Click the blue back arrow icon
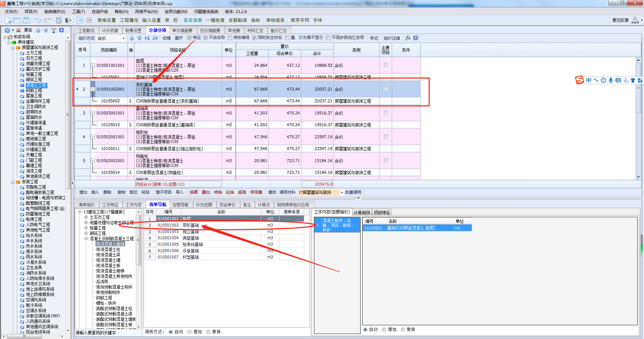 [80, 20]
